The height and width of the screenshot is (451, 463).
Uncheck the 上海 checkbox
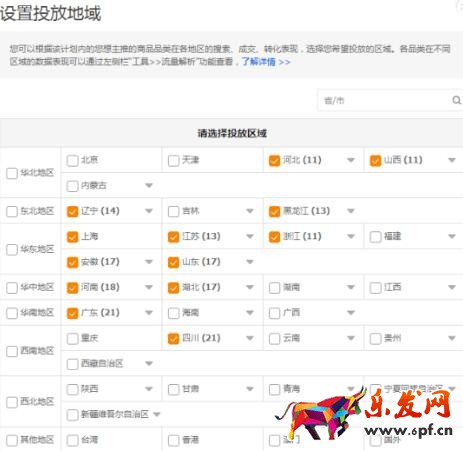click(x=72, y=237)
